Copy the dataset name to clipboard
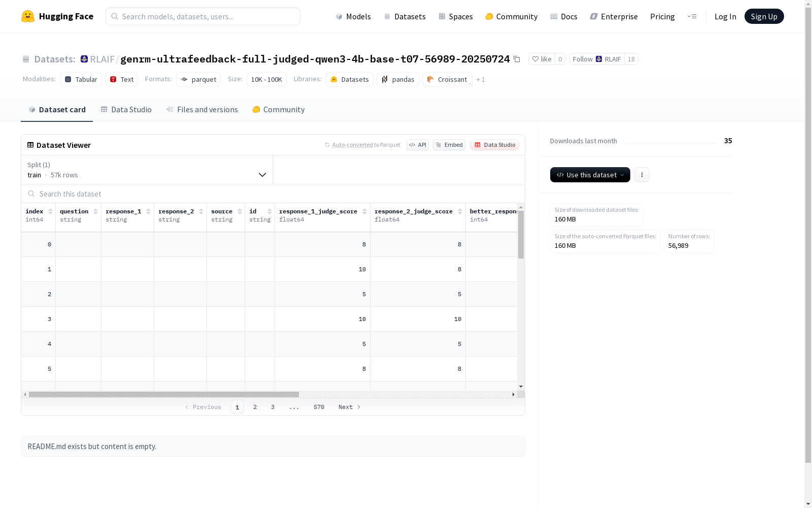 (517, 59)
